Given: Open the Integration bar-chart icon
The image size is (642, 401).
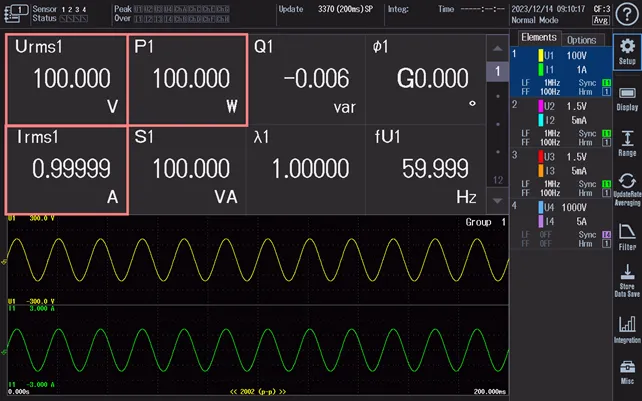Looking at the screenshot, I should [627, 330].
